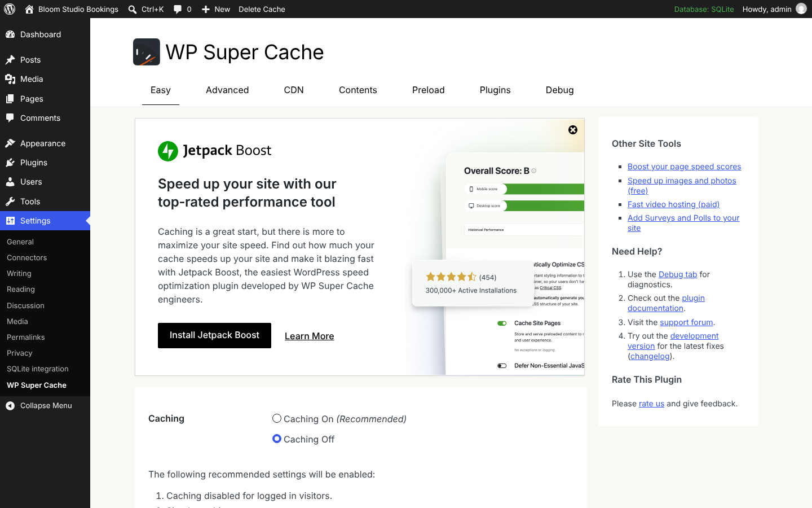Click the admin avatar icon

801,9
